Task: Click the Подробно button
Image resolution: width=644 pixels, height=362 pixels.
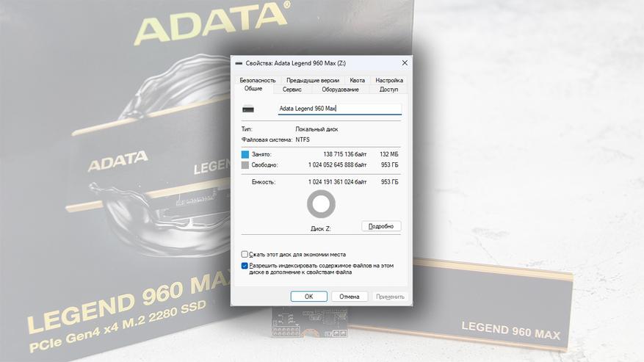Action: click(x=381, y=226)
